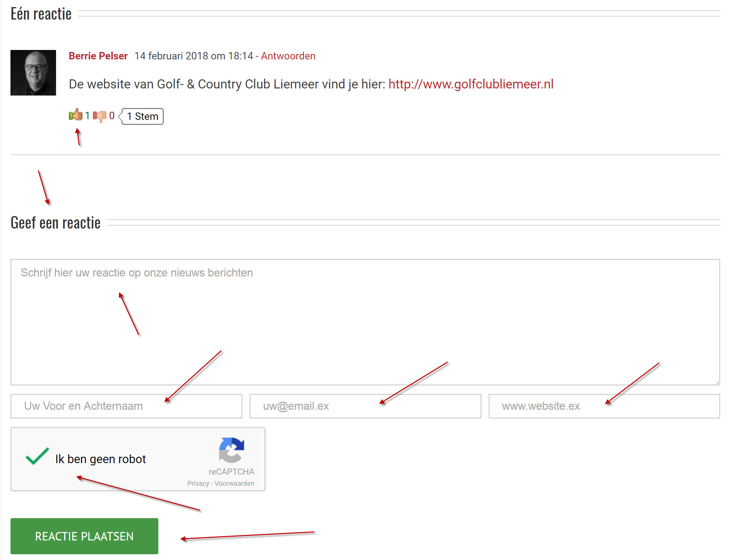729x560 pixels.
Task: Select the uw@email.ex input field
Action: 365,406
